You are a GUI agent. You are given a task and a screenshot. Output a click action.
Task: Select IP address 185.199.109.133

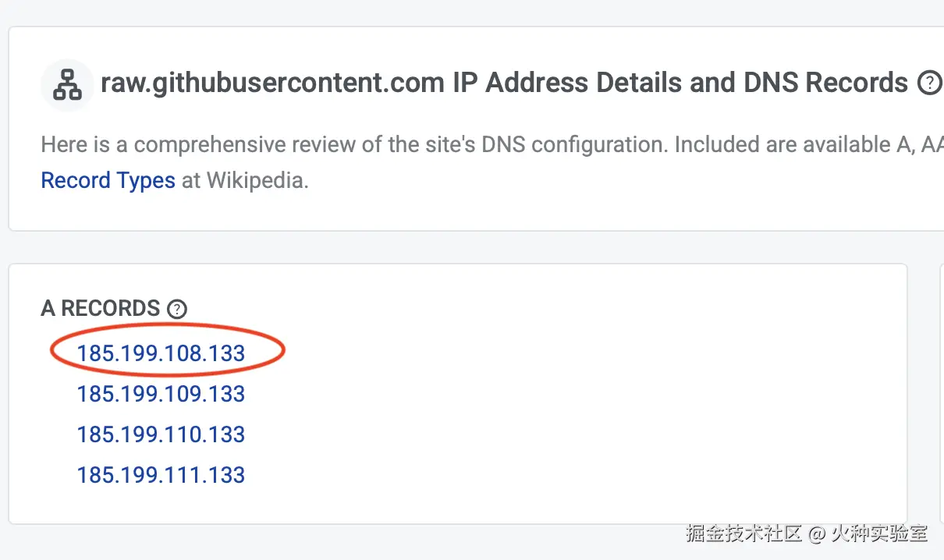click(161, 394)
